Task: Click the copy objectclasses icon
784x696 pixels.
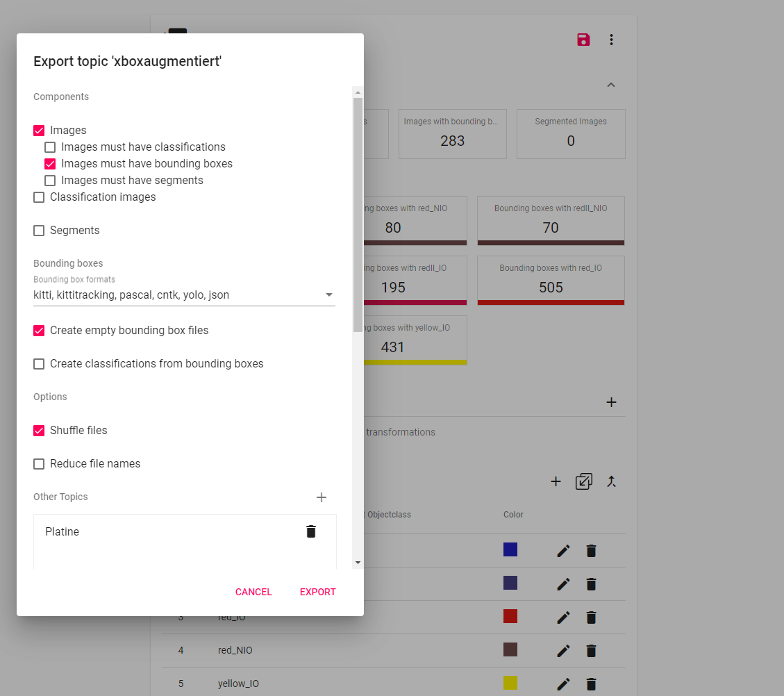Action: pyautogui.click(x=583, y=481)
